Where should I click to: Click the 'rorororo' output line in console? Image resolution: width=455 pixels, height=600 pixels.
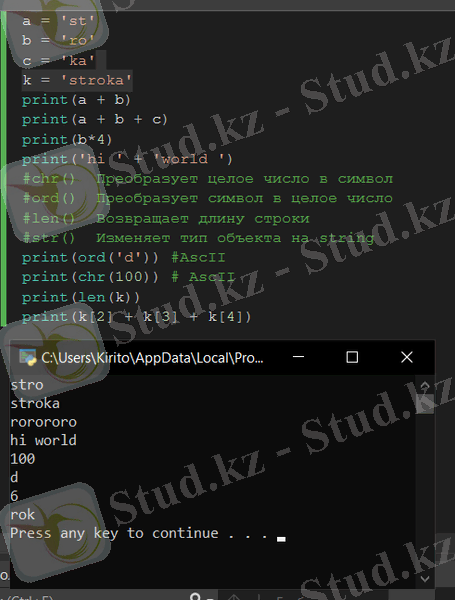(44, 422)
